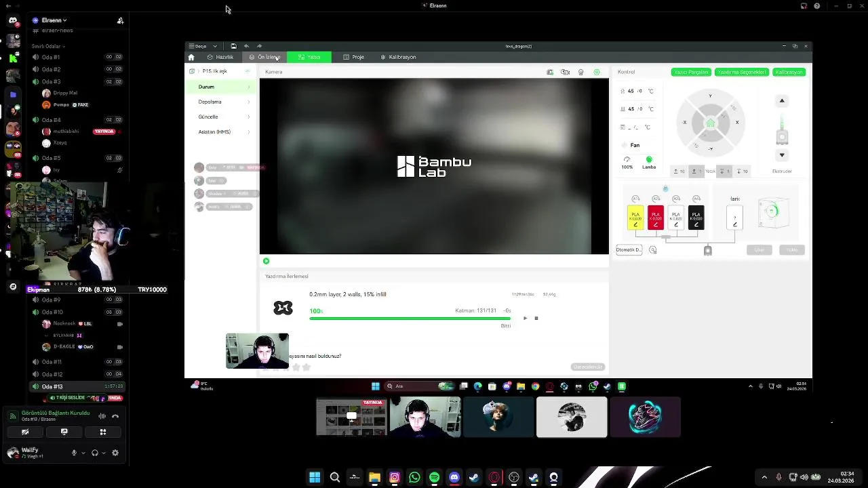Click the green Kalibrasyon button in Kontrol
868x488 pixels.
tap(789, 72)
